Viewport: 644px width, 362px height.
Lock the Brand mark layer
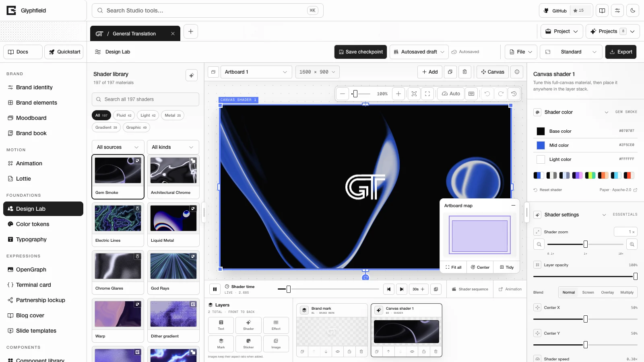(x=349, y=352)
